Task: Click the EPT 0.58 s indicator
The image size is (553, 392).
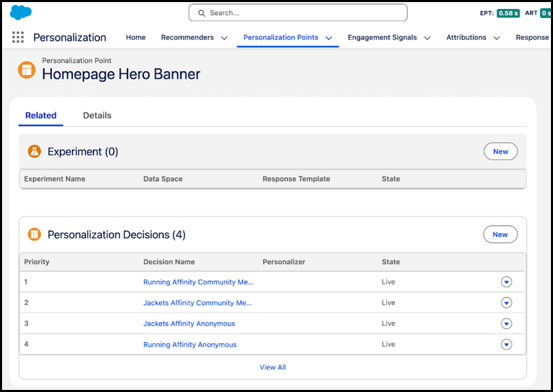Action: coord(499,13)
